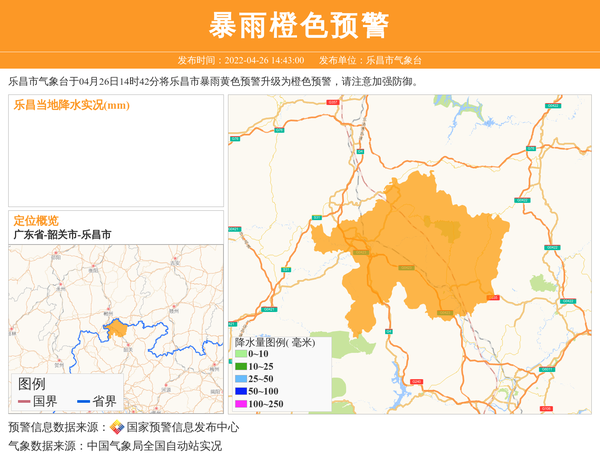Select the magenta 100~250 legend swatch
600x471 pixels.
[241, 404]
